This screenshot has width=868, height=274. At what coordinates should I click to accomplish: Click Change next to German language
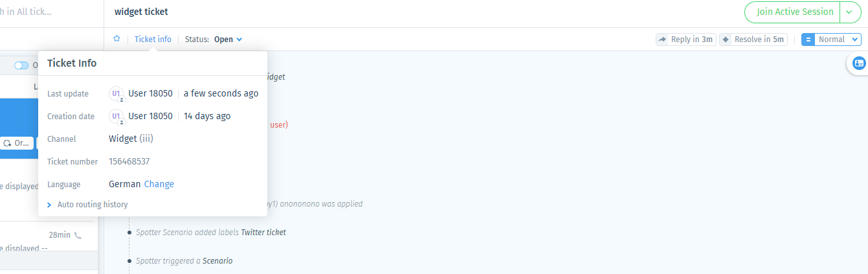point(159,184)
